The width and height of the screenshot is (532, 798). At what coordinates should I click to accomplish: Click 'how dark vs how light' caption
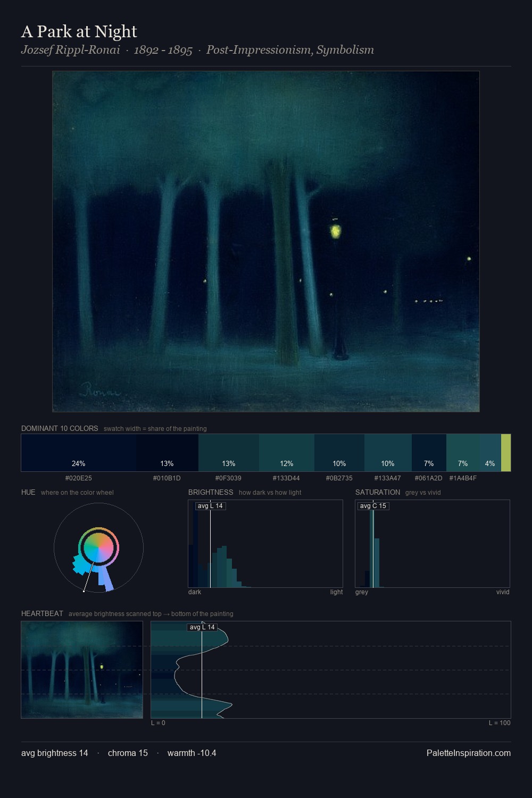coord(270,493)
